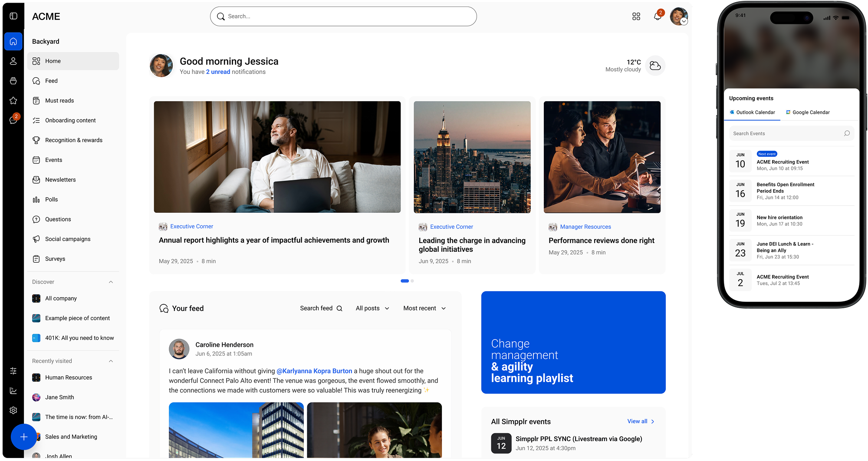Go to the second carousel page dot

point(412,281)
